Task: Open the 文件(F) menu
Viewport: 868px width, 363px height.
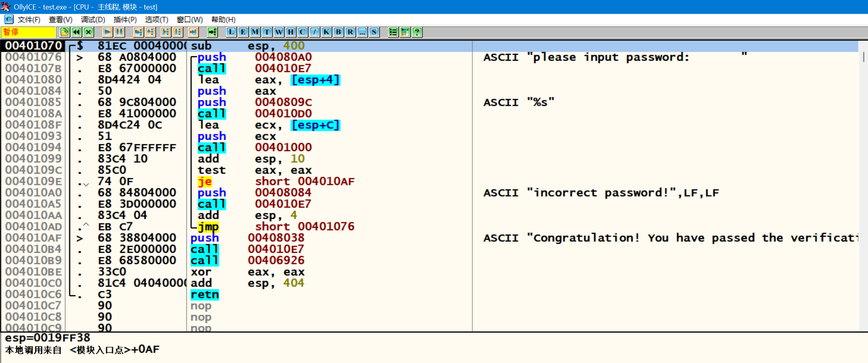Action: (29, 20)
